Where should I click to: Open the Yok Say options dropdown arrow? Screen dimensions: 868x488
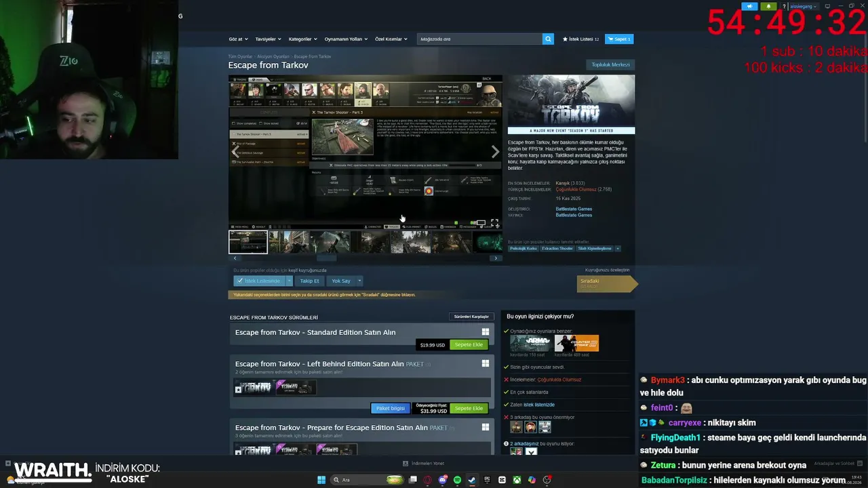(x=359, y=281)
